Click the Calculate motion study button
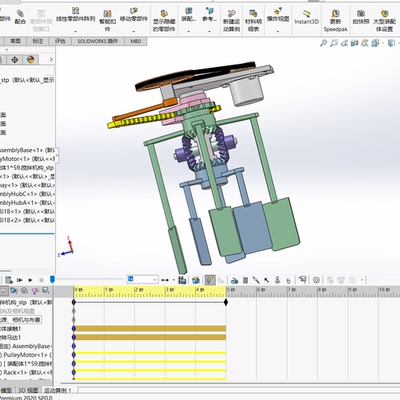Image resolution: width=400 pixels, height=400 pixels. pos(9,280)
